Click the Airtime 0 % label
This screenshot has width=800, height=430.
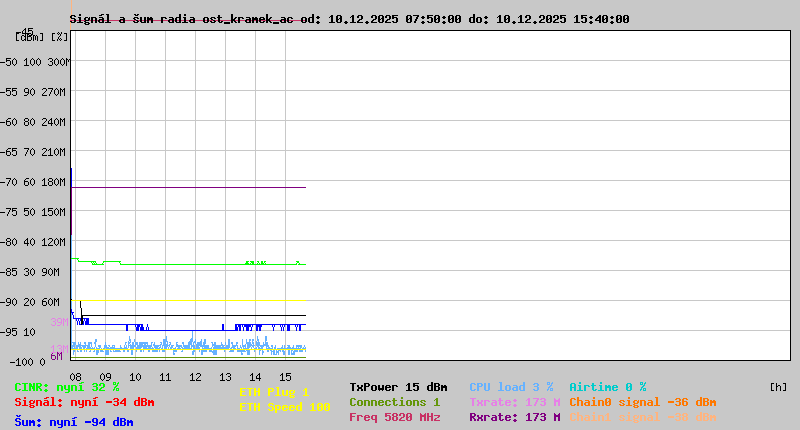pos(608,387)
